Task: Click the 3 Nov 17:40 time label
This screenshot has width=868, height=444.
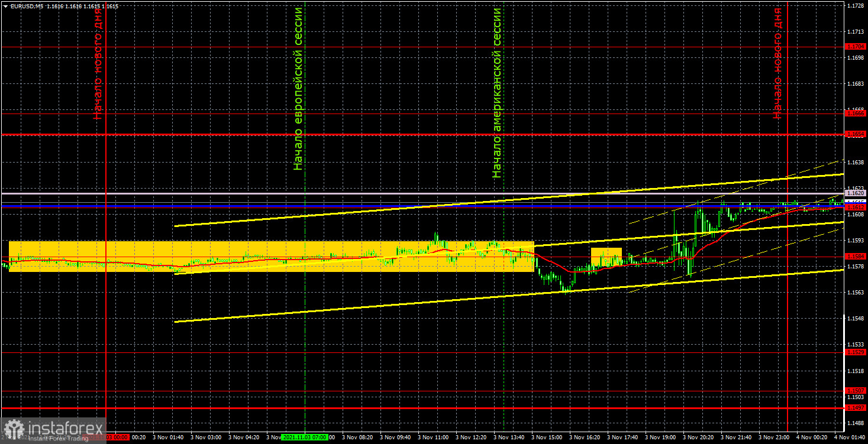Action: coord(623,438)
